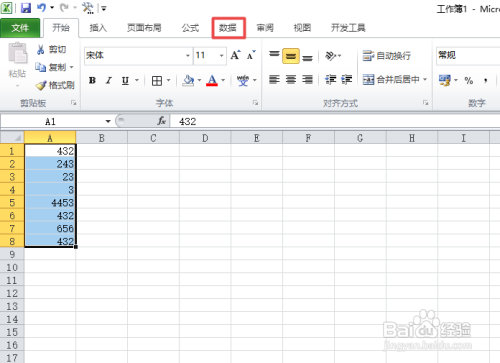Click the Select All corner button
The width and height of the screenshot is (500, 363).
[12, 137]
